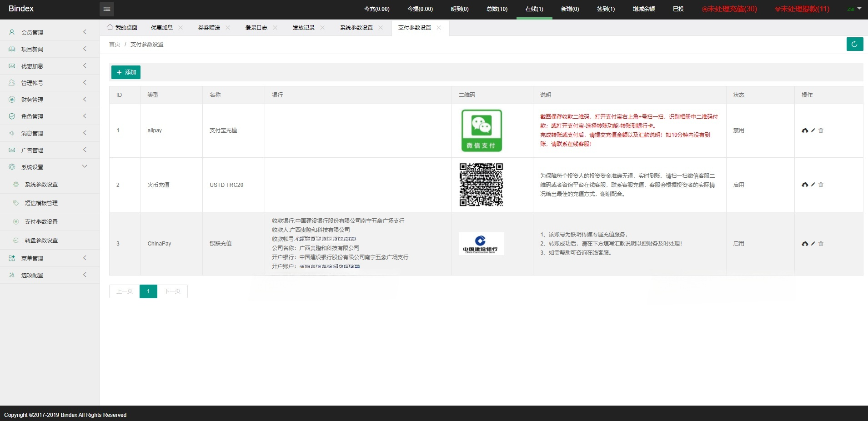Image resolution: width=868 pixels, height=421 pixels.
Task: Open the zai user account dropdown
Action: pyautogui.click(x=854, y=9)
